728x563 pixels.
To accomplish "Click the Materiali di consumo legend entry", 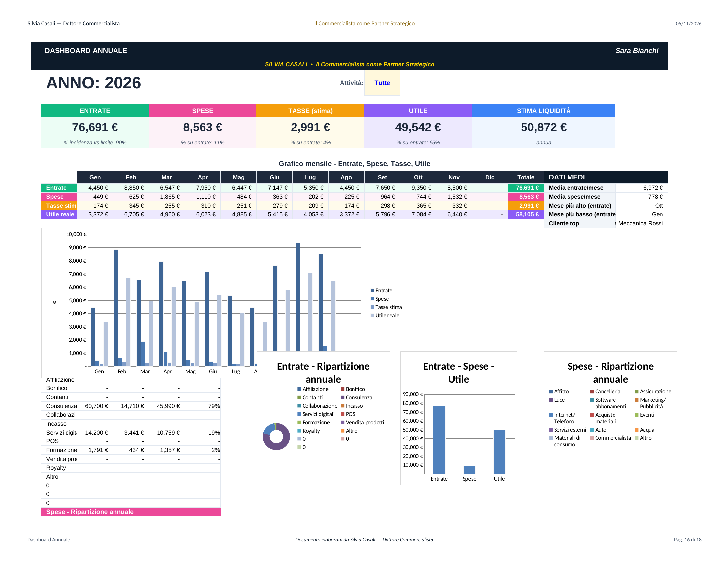I will click(565, 441).
